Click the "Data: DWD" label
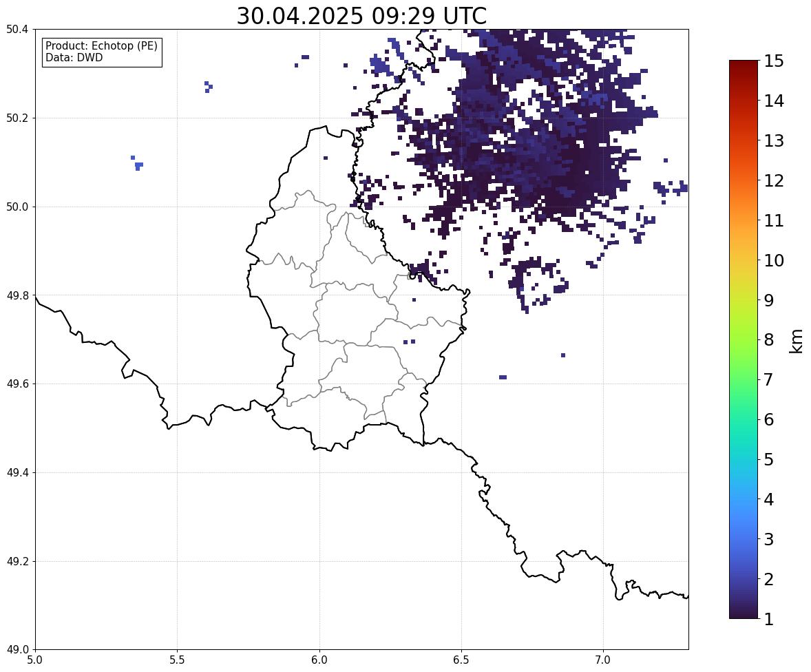The image size is (811, 672). [74, 57]
